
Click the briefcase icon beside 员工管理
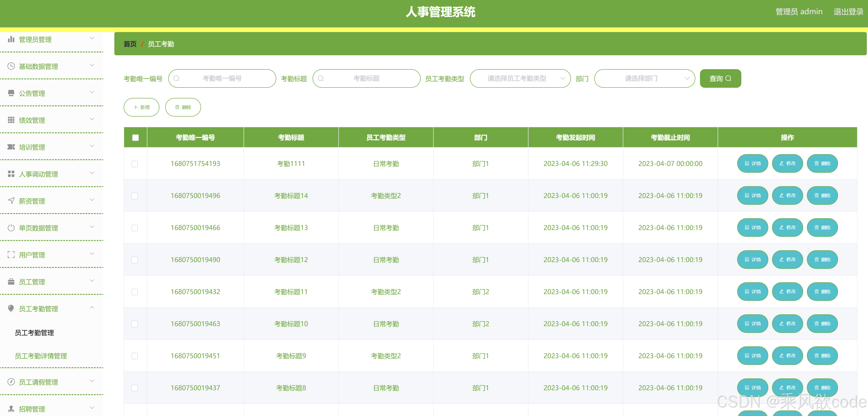coord(11,282)
